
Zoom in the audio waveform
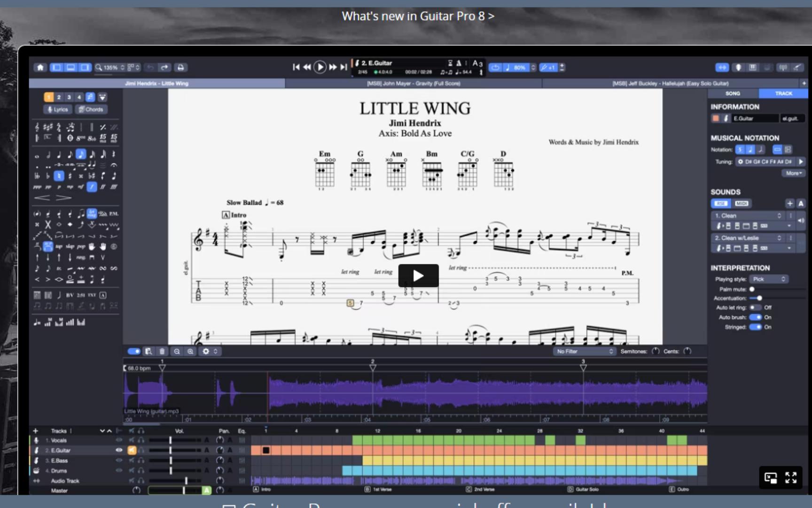(x=190, y=351)
